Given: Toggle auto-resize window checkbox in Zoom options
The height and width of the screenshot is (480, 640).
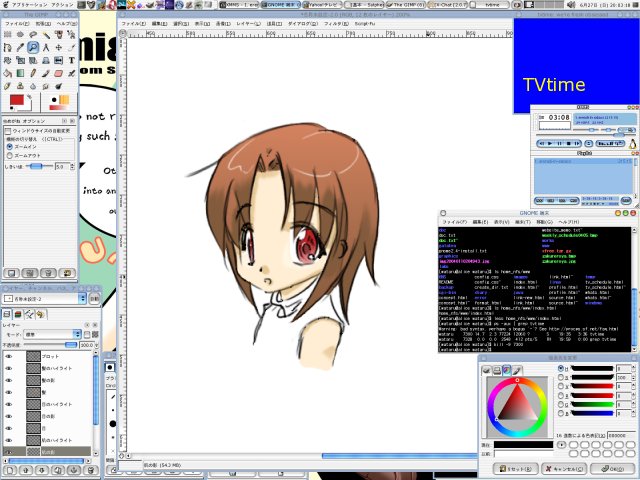Looking at the screenshot, I should click(8, 131).
